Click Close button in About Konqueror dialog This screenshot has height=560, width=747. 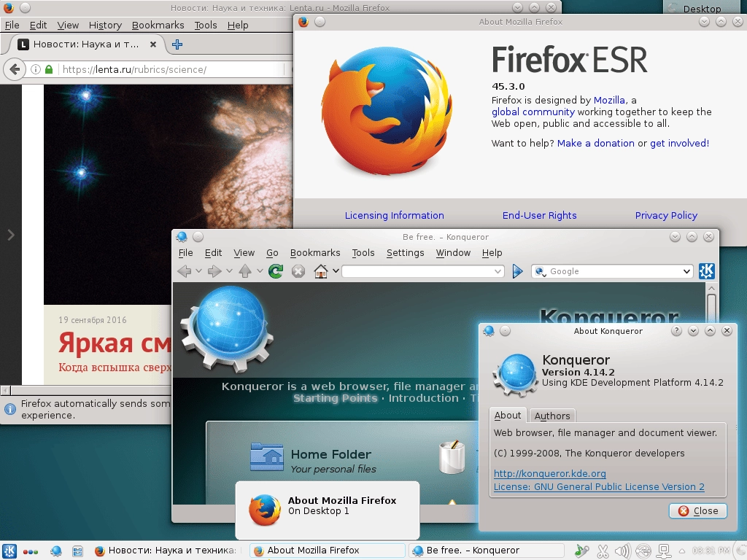pos(698,511)
